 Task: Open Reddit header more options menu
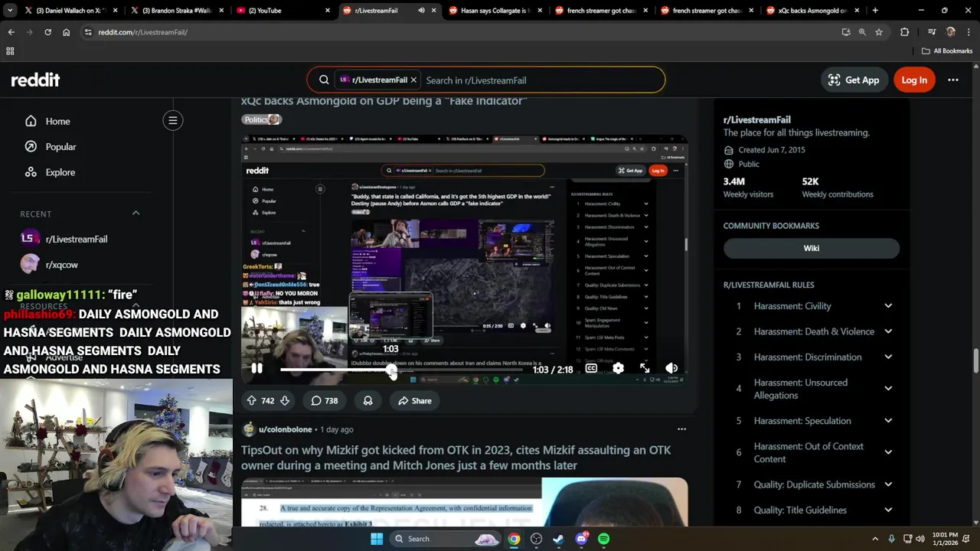click(x=953, y=80)
